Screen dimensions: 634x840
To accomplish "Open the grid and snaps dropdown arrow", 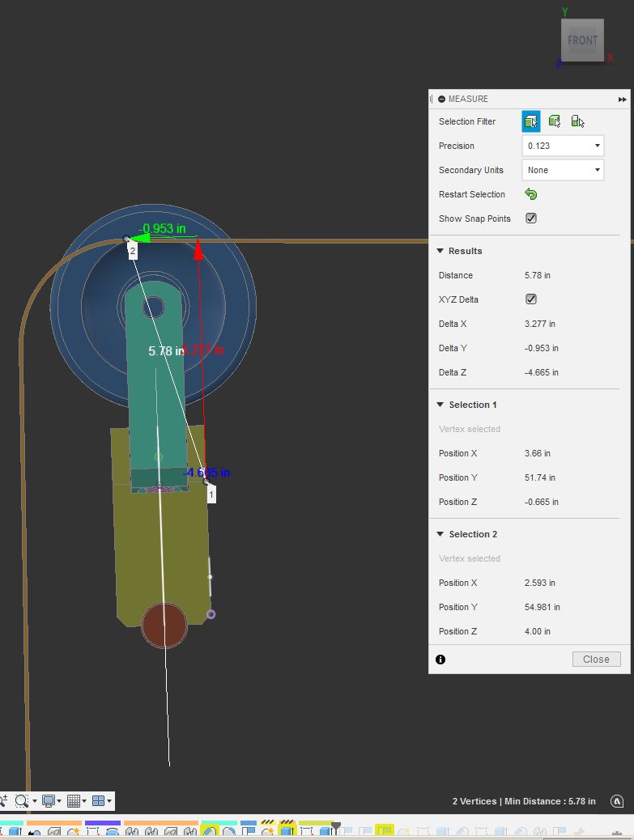I will pos(84,801).
